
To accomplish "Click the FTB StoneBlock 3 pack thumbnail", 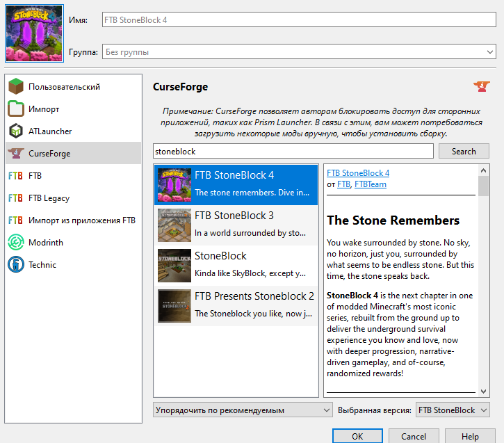I will pyautogui.click(x=174, y=225).
